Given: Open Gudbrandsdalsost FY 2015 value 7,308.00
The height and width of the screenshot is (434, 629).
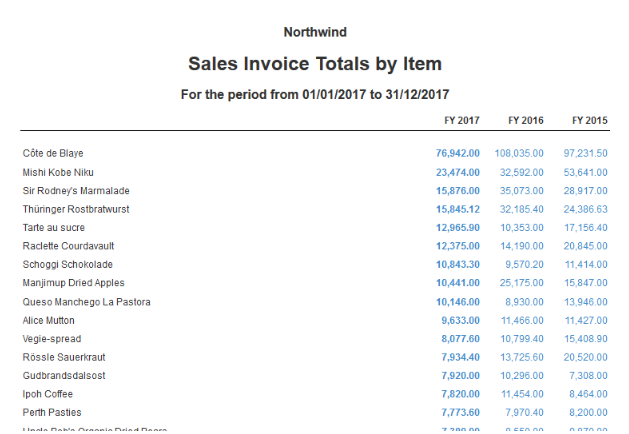Looking at the screenshot, I should click(x=589, y=376).
